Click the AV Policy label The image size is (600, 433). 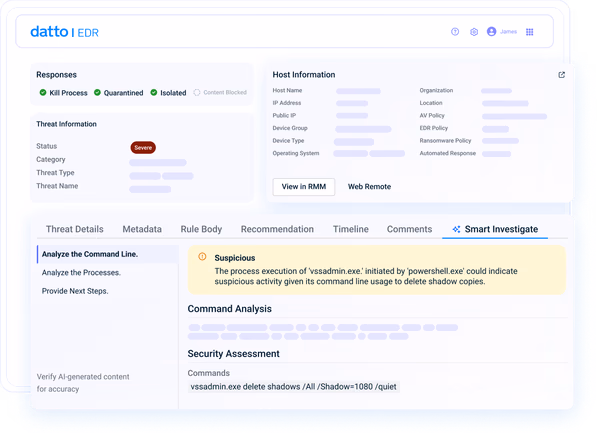[x=432, y=116]
